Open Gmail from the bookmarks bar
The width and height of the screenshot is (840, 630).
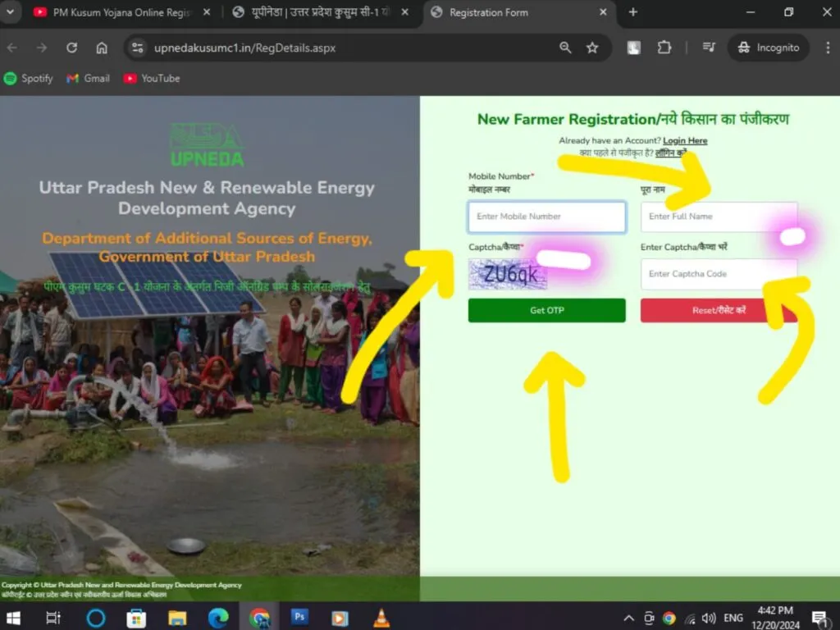(87, 78)
